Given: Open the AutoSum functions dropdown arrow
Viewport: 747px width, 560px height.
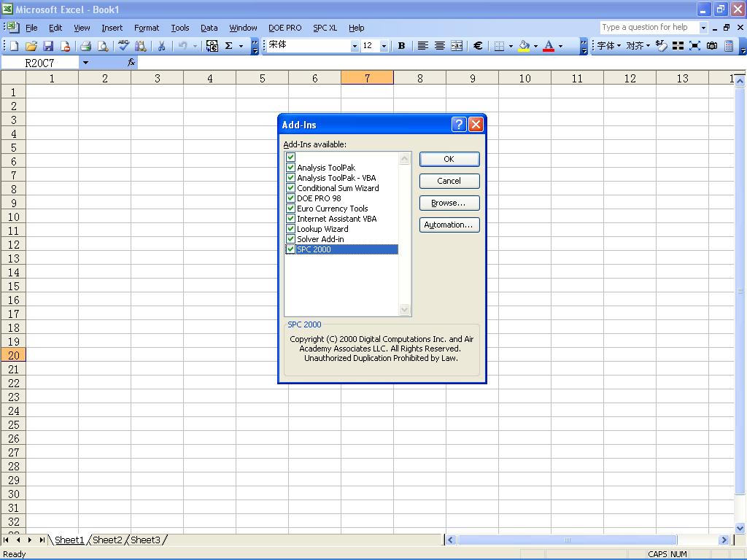Looking at the screenshot, I should pyautogui.click(x=241, y=46).
